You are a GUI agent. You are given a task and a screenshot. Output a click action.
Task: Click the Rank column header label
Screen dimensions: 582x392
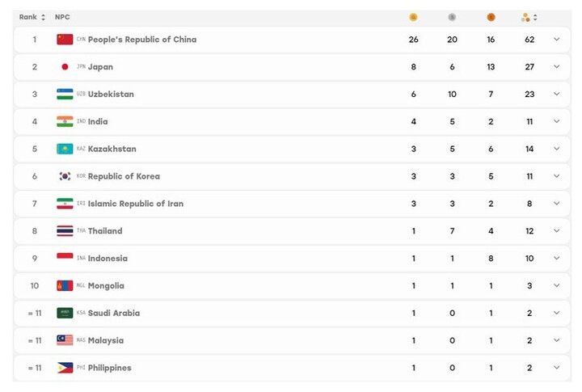tap(27, 17)
